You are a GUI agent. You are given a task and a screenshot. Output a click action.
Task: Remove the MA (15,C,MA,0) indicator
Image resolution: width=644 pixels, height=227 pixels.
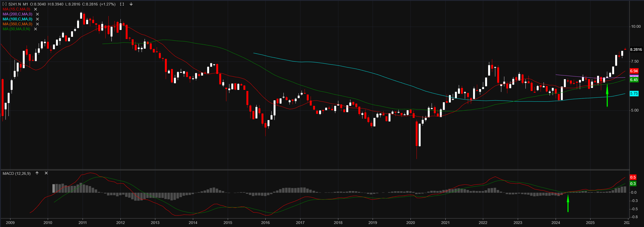click(x=35, y=9)
